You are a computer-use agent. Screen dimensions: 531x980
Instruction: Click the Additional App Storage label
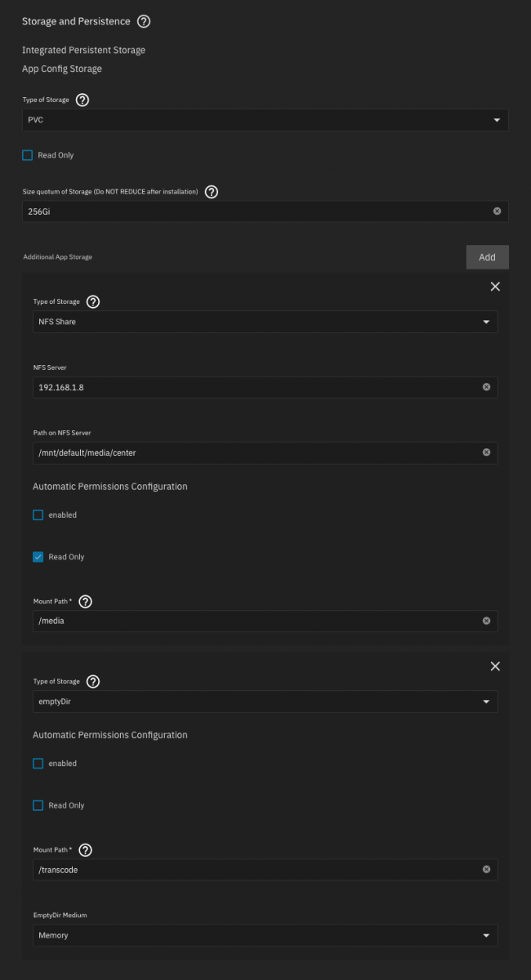click(57, 257)
